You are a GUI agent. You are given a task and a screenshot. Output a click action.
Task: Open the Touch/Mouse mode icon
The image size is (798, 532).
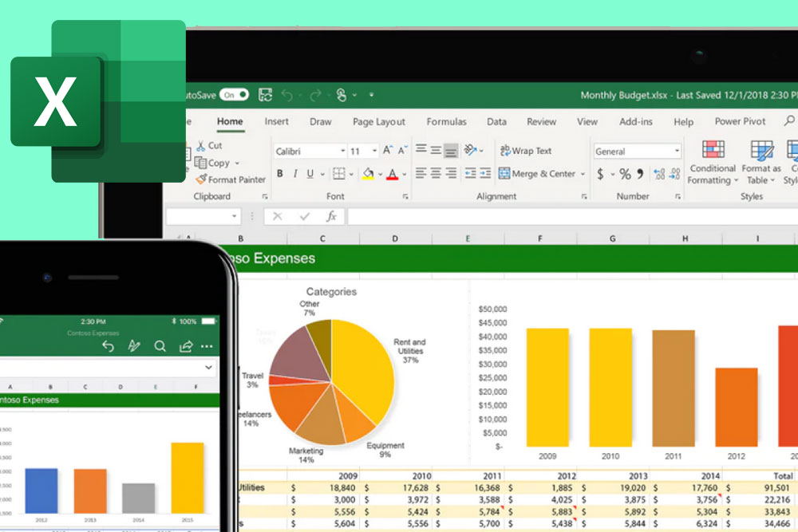click(x=342, y=95)
